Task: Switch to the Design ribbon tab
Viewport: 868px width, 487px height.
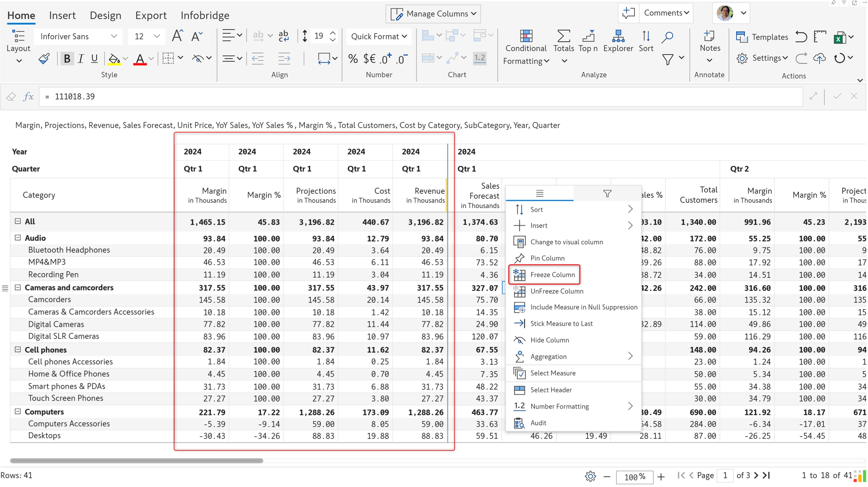Action: point(105,15)
